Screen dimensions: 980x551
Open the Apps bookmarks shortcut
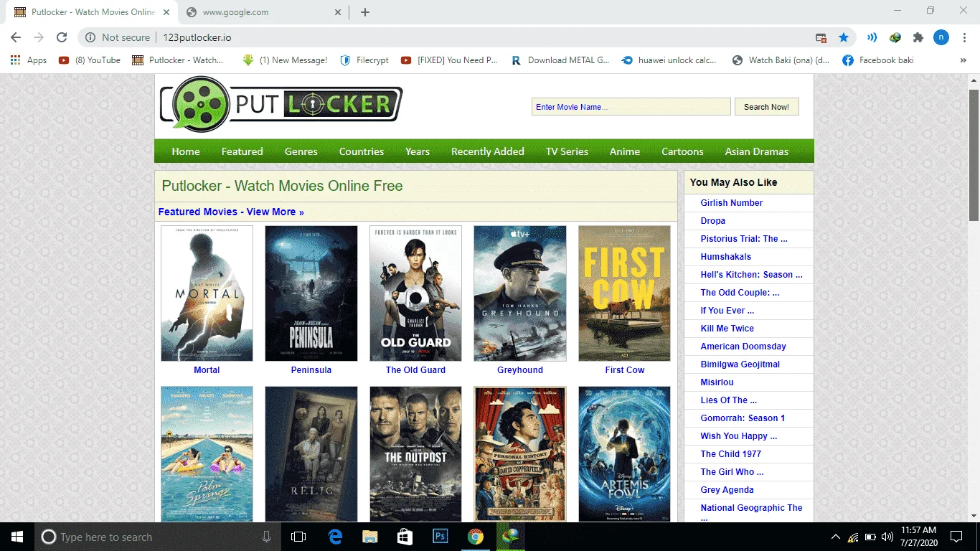29,60
